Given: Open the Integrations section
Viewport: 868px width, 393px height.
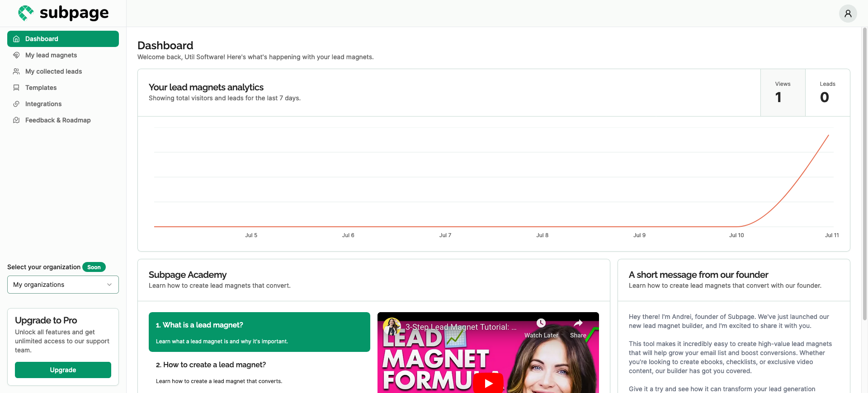Looking at the screenshot, I should tap(63, 104).
